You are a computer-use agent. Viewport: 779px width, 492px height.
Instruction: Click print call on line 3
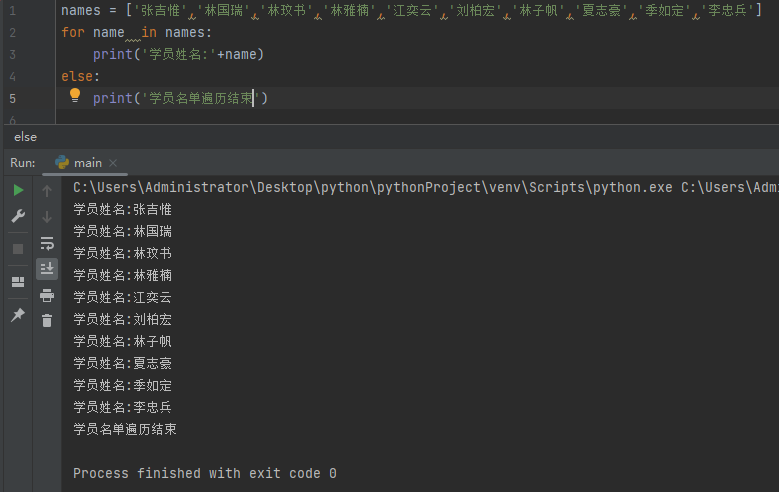[113, 54]
